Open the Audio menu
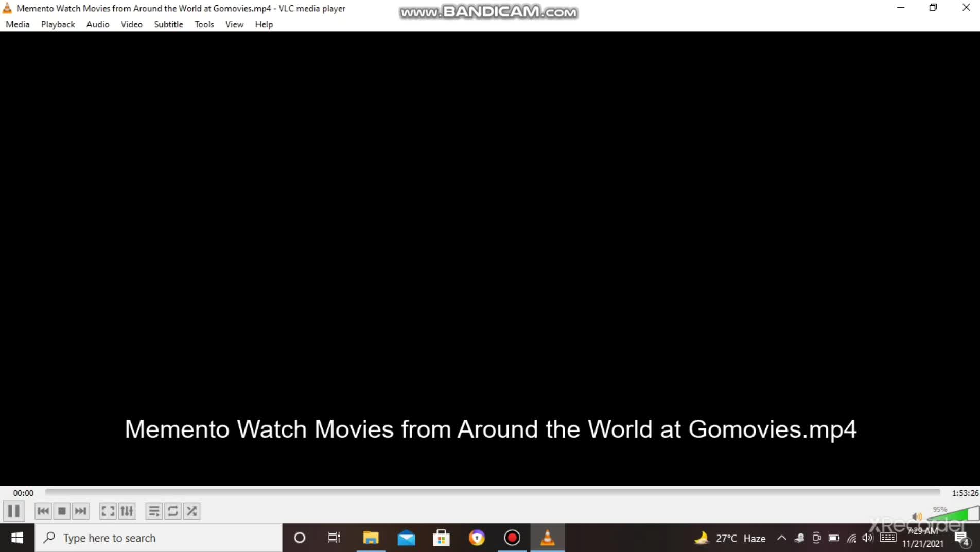 point(98,24)
